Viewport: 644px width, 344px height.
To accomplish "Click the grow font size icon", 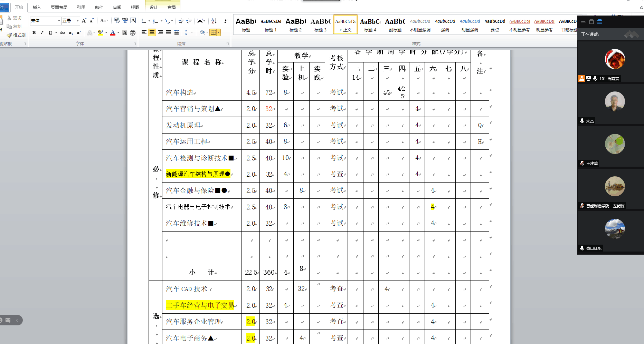I will tap(84, 21).
